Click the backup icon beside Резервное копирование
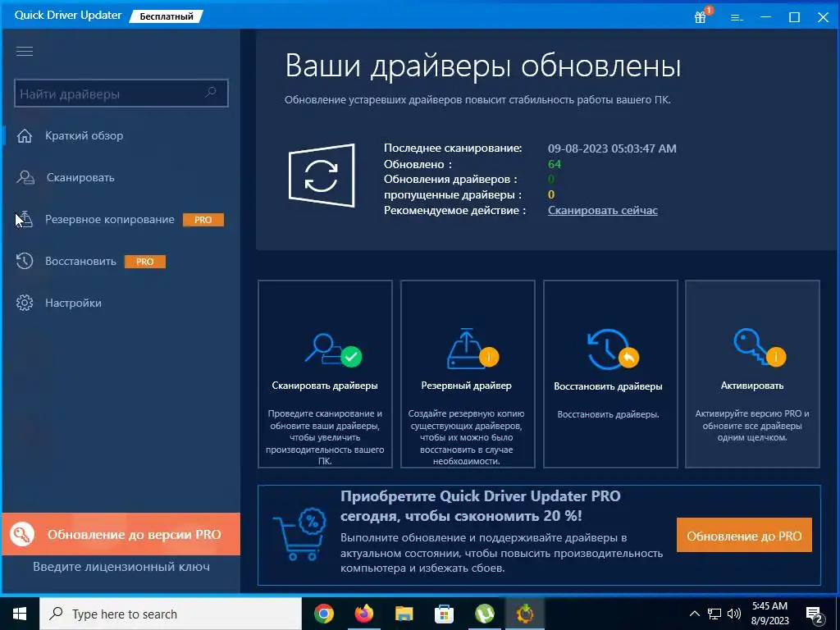The width and height of the screenshot is (840, 630). (25, 219)
